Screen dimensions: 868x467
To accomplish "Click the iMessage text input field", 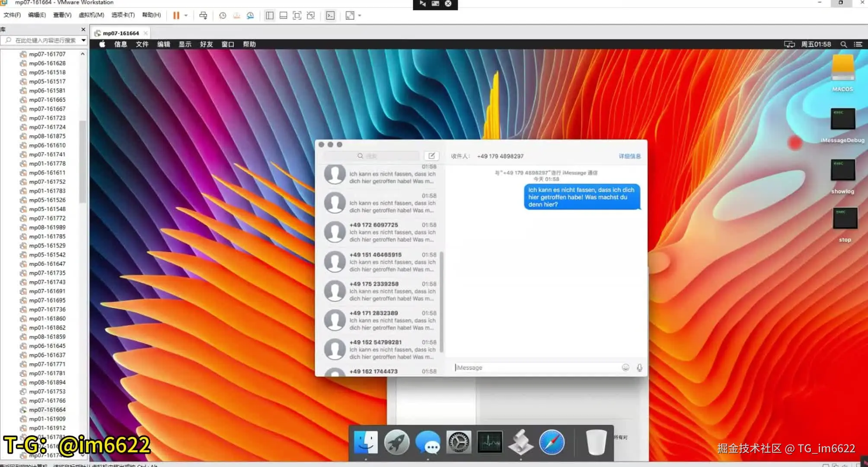I will (536, 368).
